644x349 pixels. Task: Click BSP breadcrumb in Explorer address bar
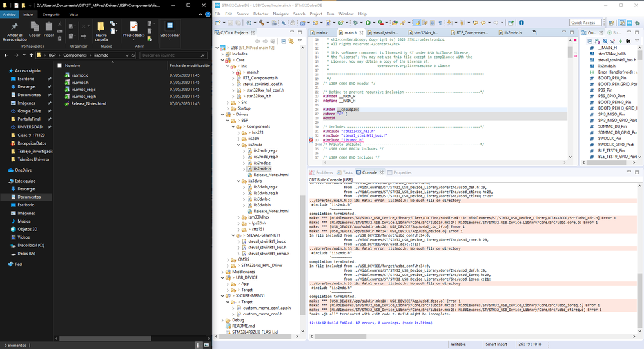pos(52,55)
